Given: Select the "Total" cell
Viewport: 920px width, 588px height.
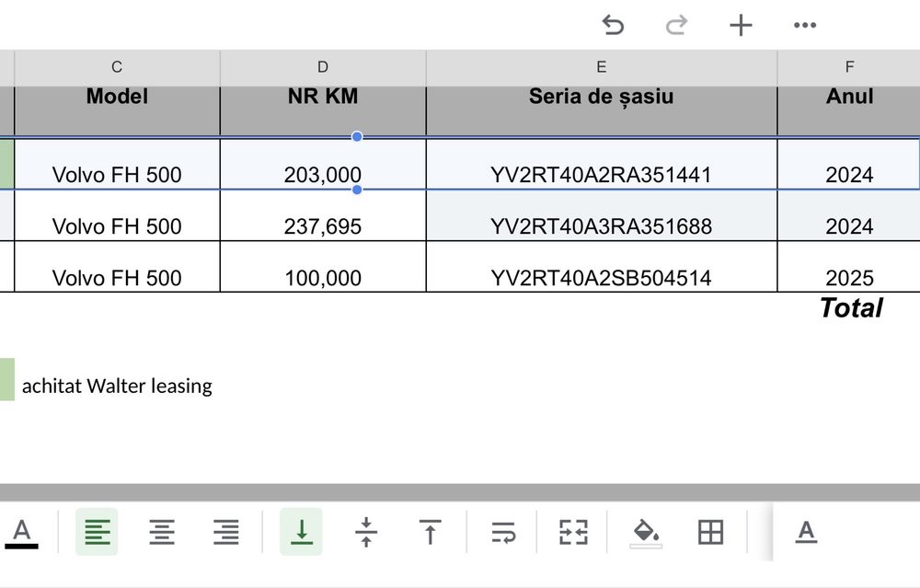Looking at the screenshot, I should [851, 308].
